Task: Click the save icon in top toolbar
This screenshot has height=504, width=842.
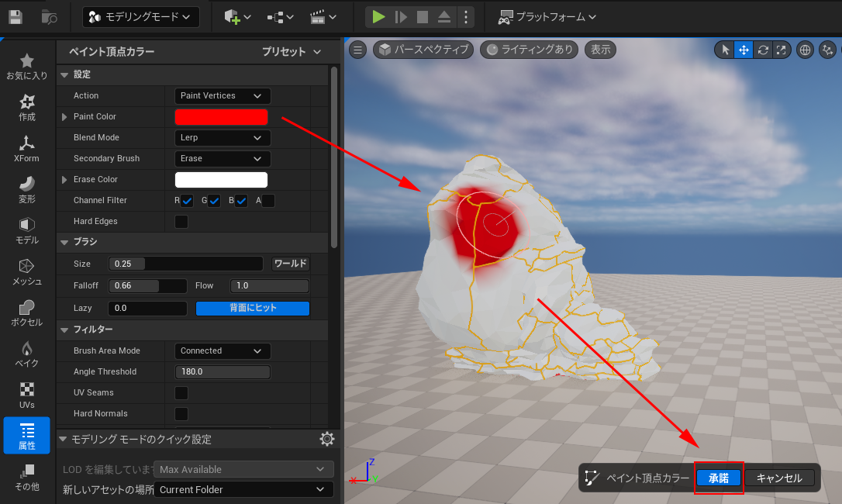Action: pos(16,16)
